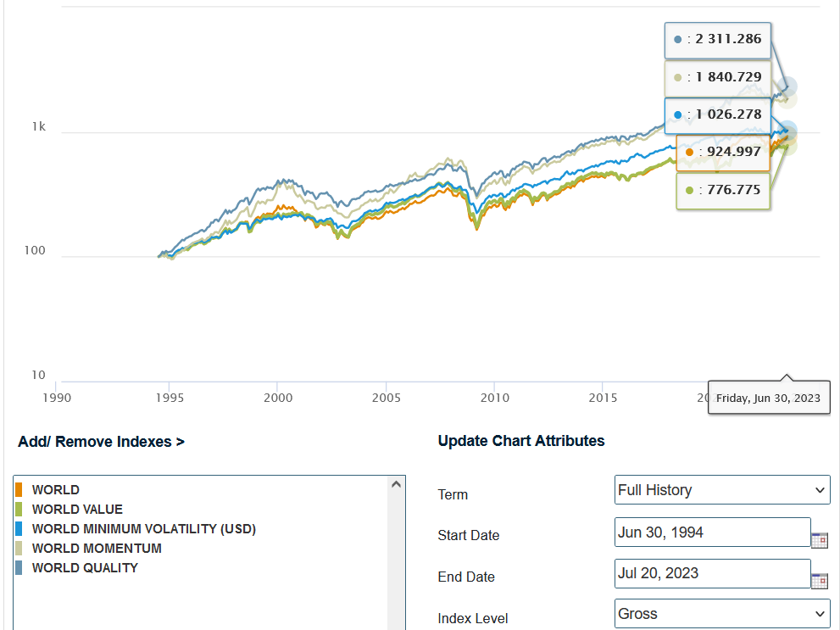
Task: Click the End Date input field
Action: (712, 573)
